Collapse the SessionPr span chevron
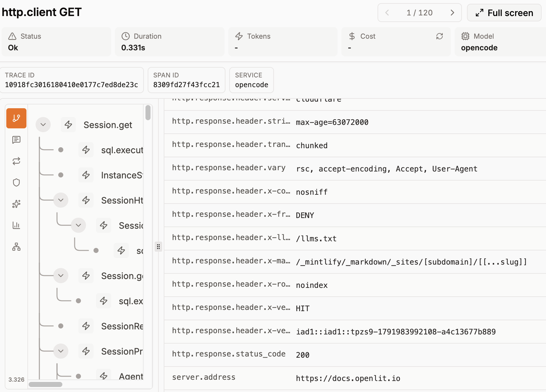546x392 pixels. click(61, 351)
